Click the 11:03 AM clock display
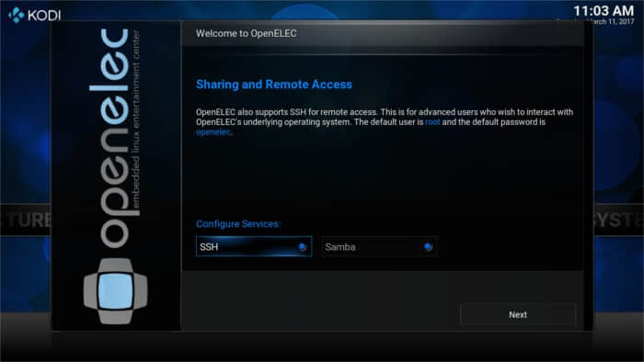This screenshot has height=362, width=644. pos(604,10)
